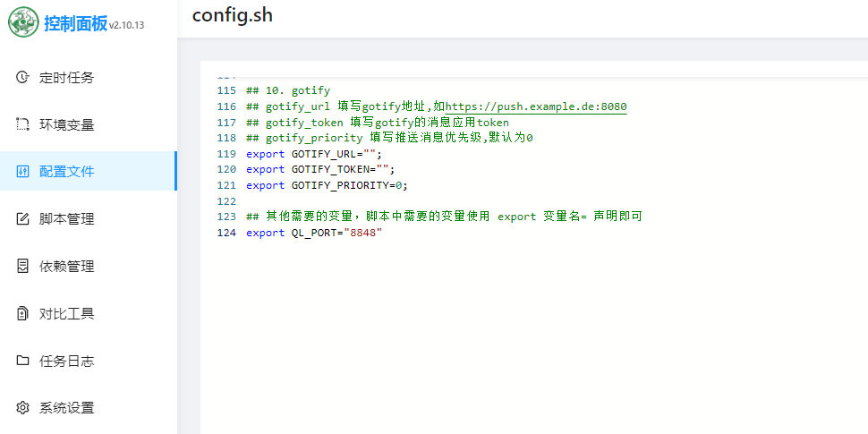Click line number 124 in the gutter
Screen dimensions: 868x434
[226, 233]
